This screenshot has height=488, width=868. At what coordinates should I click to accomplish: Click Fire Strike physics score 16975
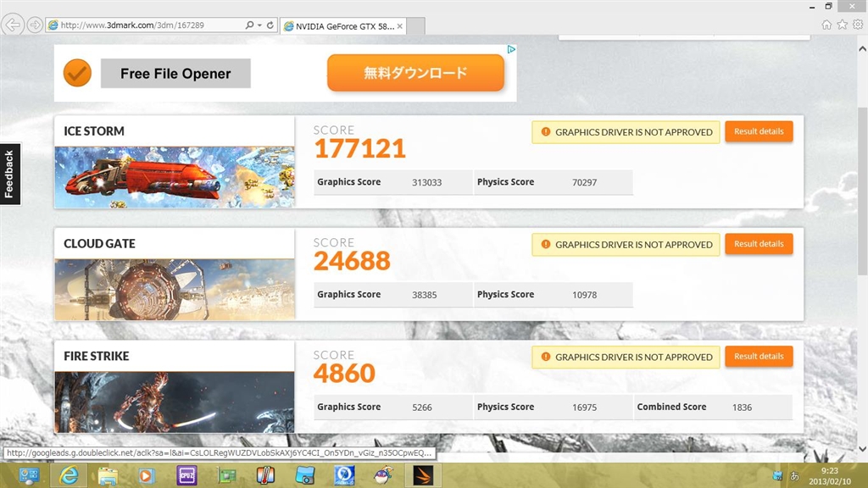coord(585,408)
